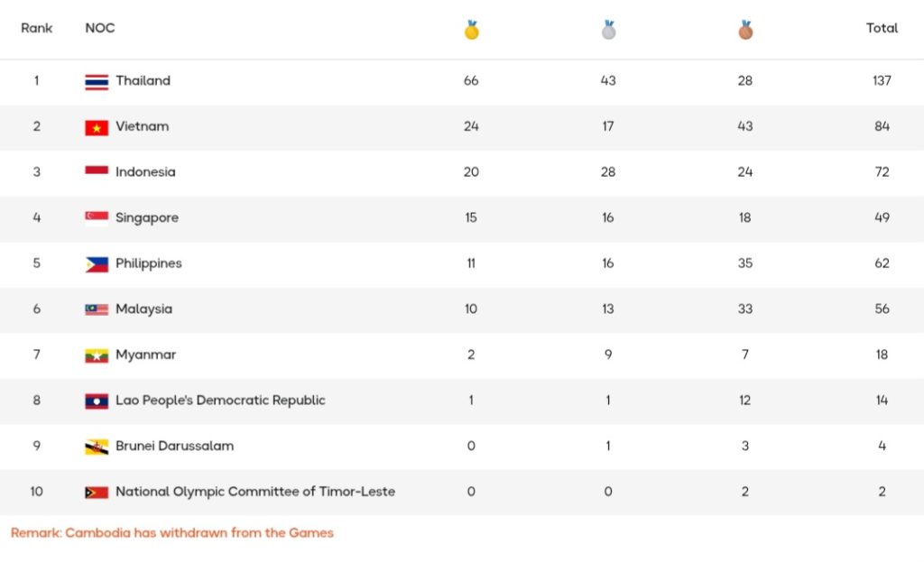The image size is (924, 562).
Task: Click the NOC column header
Action: click(x=100, y=28)
